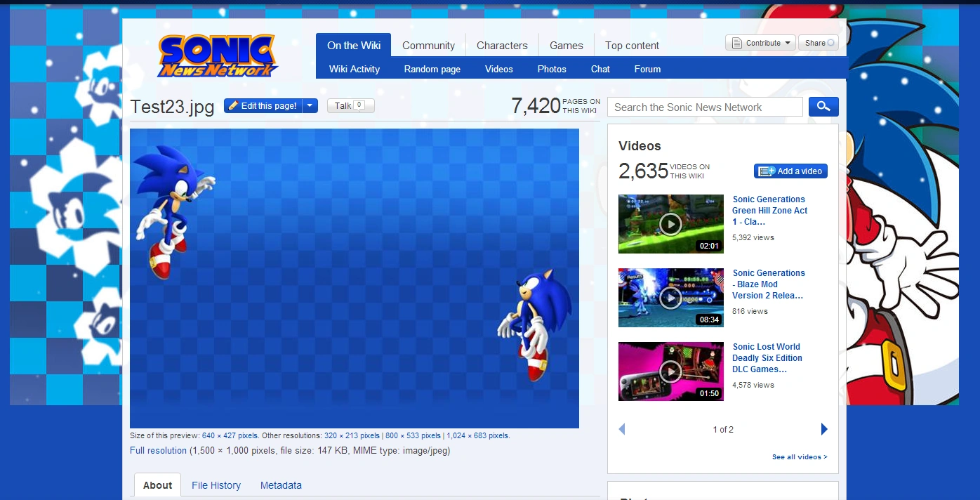Play the Blaze Mod Version 2 video
Screen dimensions: 980x500
click(670, 298)
